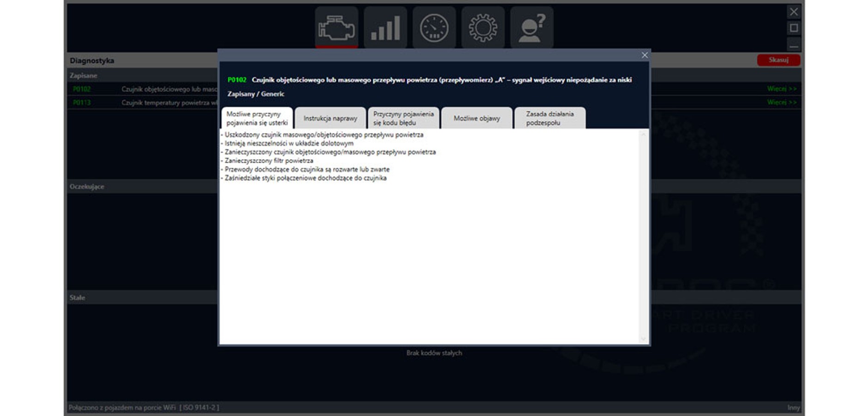Show the 'Możliwe objawy' tab

476,119
